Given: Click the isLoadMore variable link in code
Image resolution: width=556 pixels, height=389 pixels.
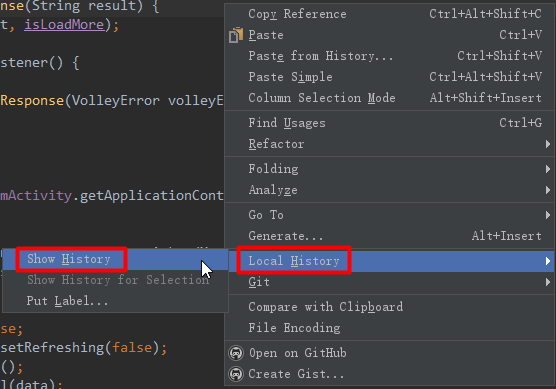Looking at the screenshot, I should click(x=64, y=25).
